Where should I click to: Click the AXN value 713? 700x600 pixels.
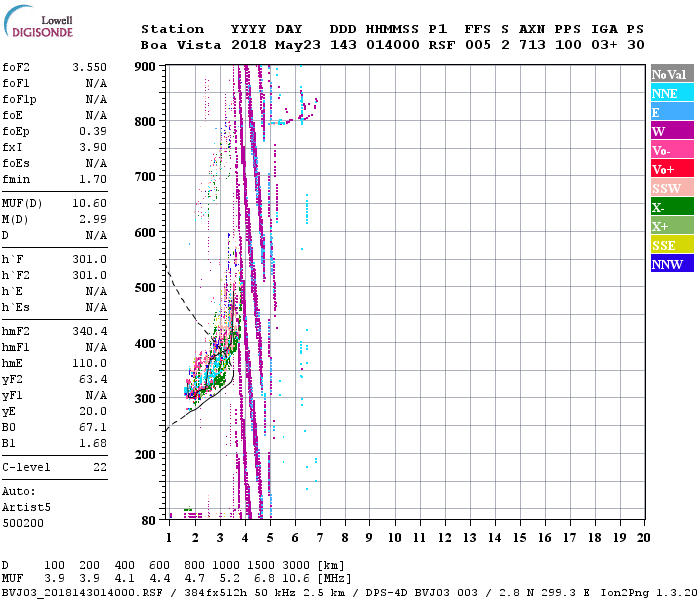coord(532,45)
